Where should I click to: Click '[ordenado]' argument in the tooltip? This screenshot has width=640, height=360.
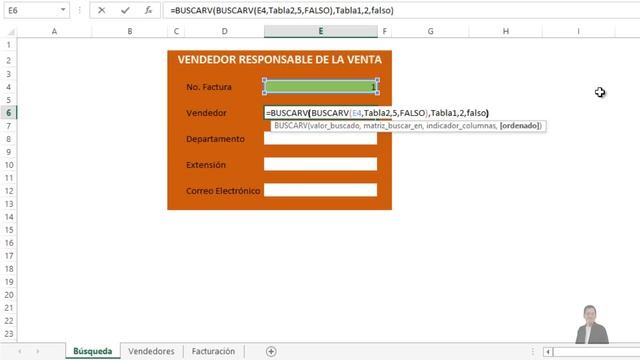[x=520, y=126]
